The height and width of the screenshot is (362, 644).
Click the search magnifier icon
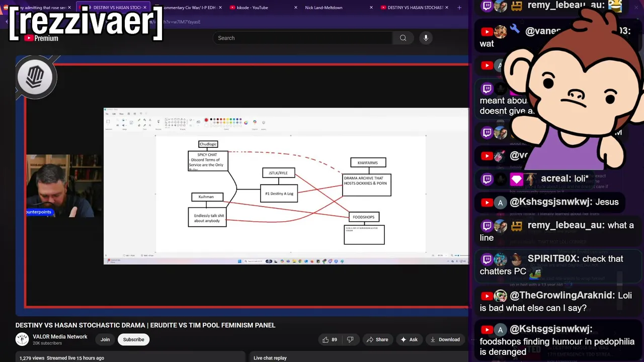tap(403, 38)
